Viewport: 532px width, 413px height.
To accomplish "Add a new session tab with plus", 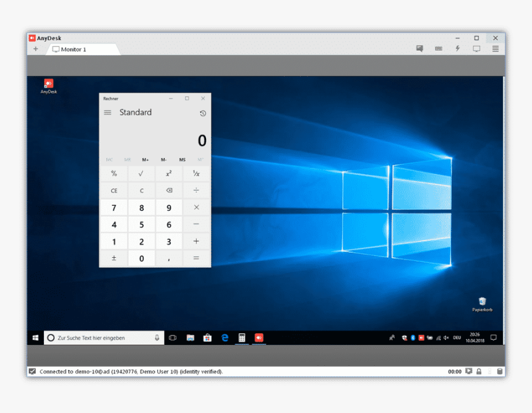I will (36, 49).
